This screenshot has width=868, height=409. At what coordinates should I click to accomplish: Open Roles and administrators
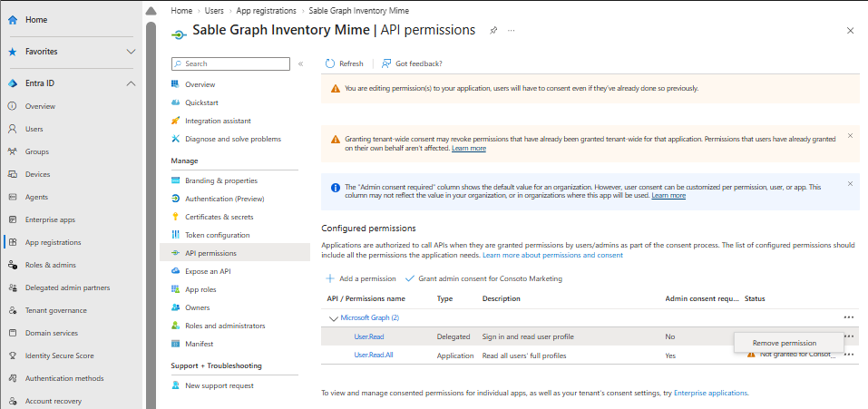(225, 326)
